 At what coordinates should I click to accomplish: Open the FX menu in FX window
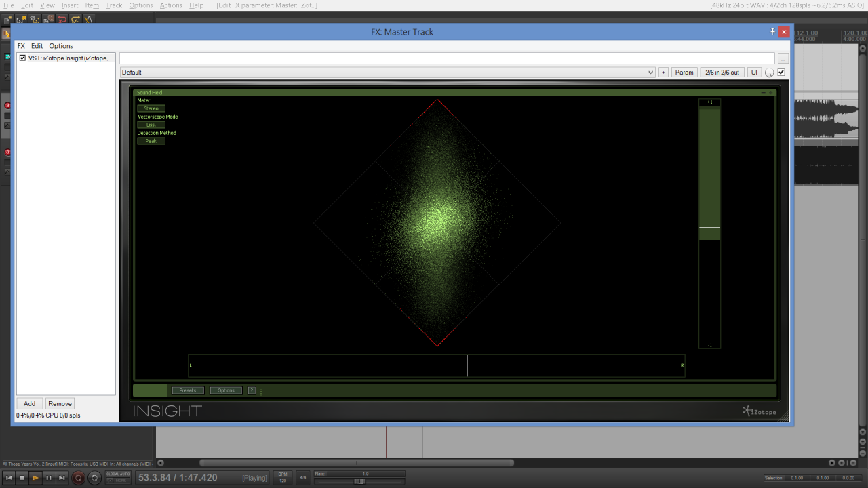[x=21, y=46]
